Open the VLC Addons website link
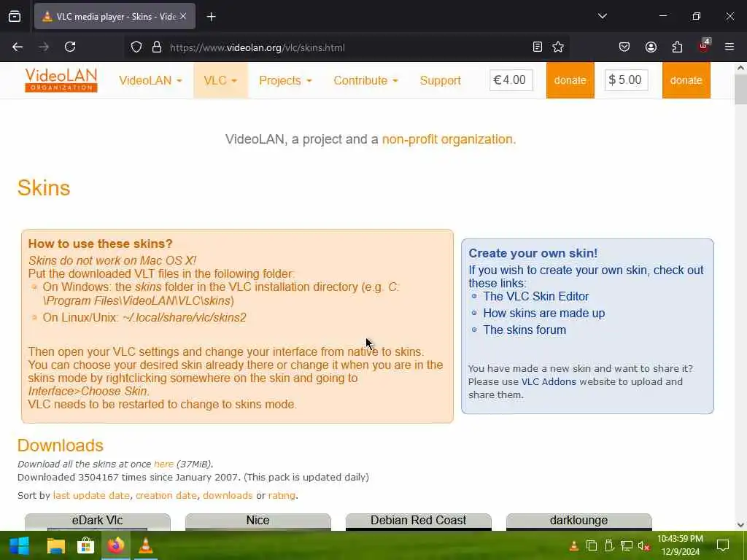Screen dimensions: 747x560 (x=549, y=381)
